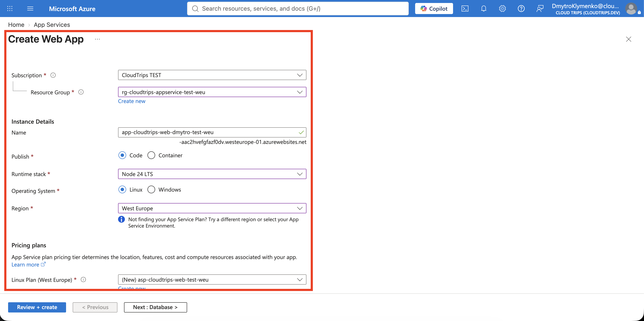Open the Azure portal apps grid icon
The width and height of the screenshot is (644, 321).
[x=10, y=9]
